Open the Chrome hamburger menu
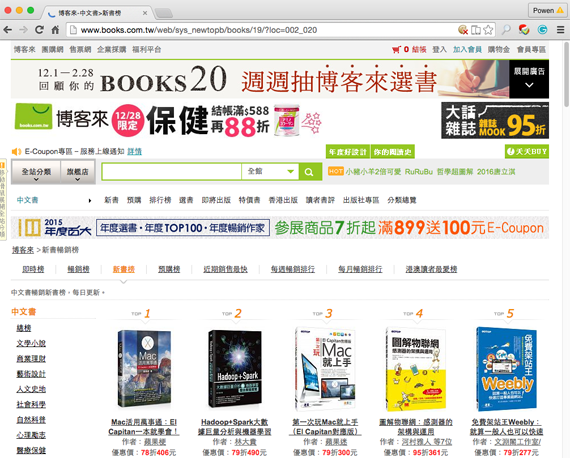Image resolution: width=570 pixels, height=458 pixels. point(561,30)
